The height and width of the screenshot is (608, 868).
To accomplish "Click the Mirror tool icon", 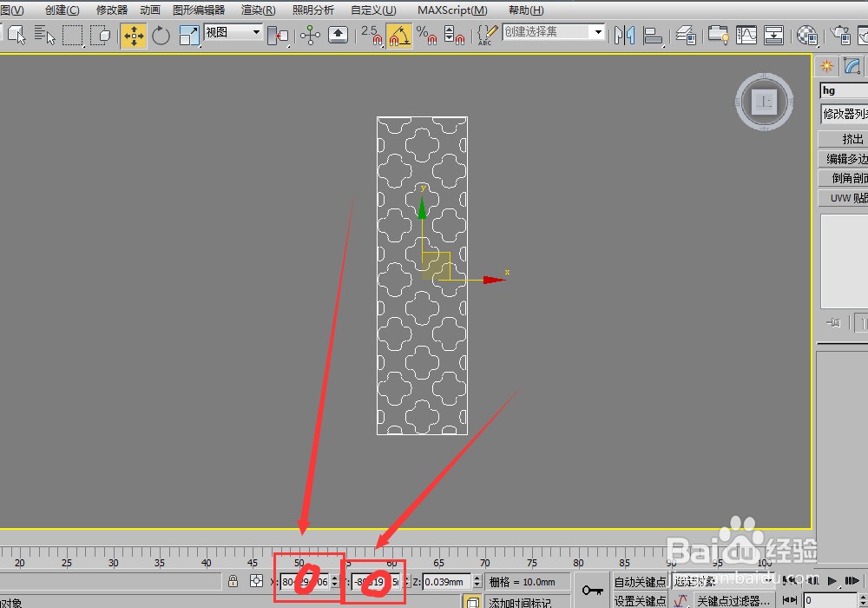I will pyautogui.click(x=623, y=36).
